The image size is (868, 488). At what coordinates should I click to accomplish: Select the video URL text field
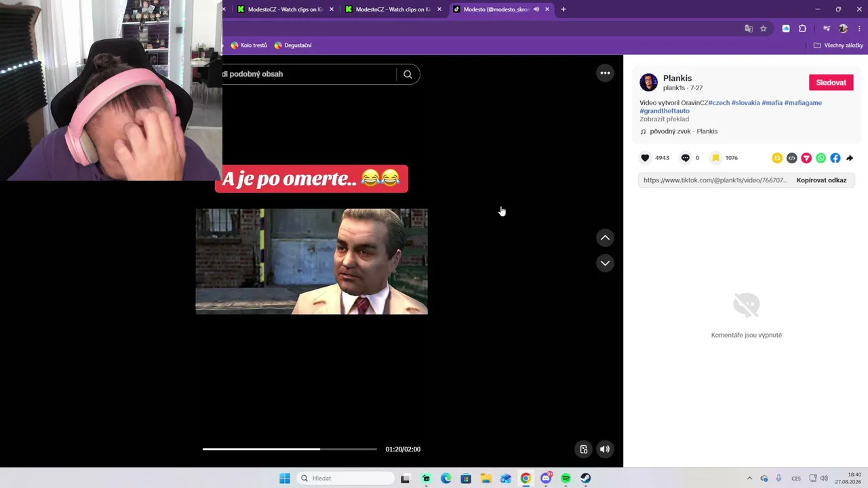(715, 180)
